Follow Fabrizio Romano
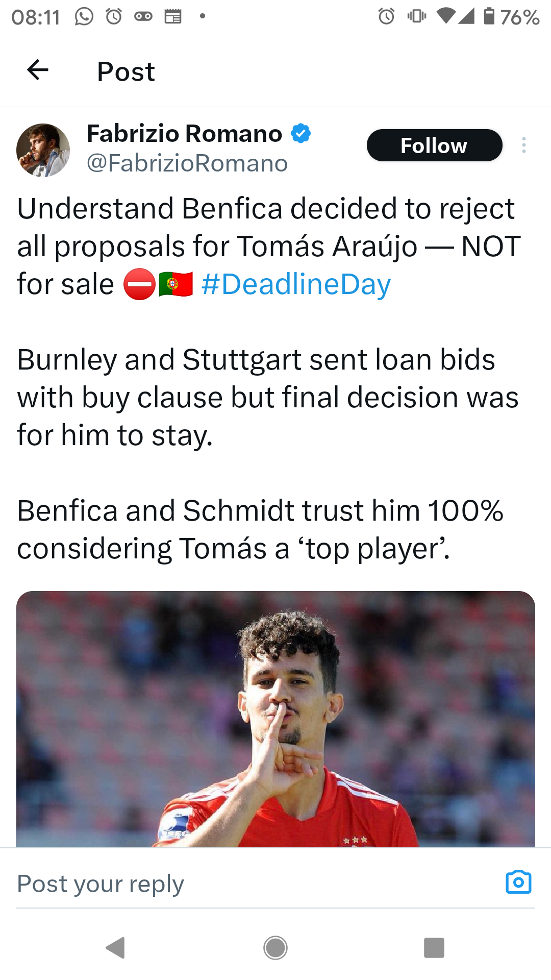The width and height of the screenshot is (551, 980). coord(434,145)
